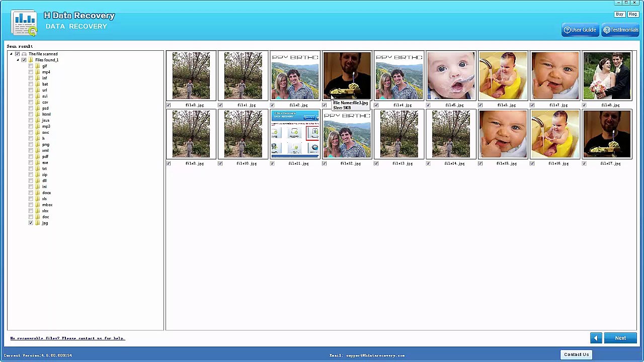This screenshot has height=362, width=644.
Task: Click the psd folder icon
Action: point(37,108)
